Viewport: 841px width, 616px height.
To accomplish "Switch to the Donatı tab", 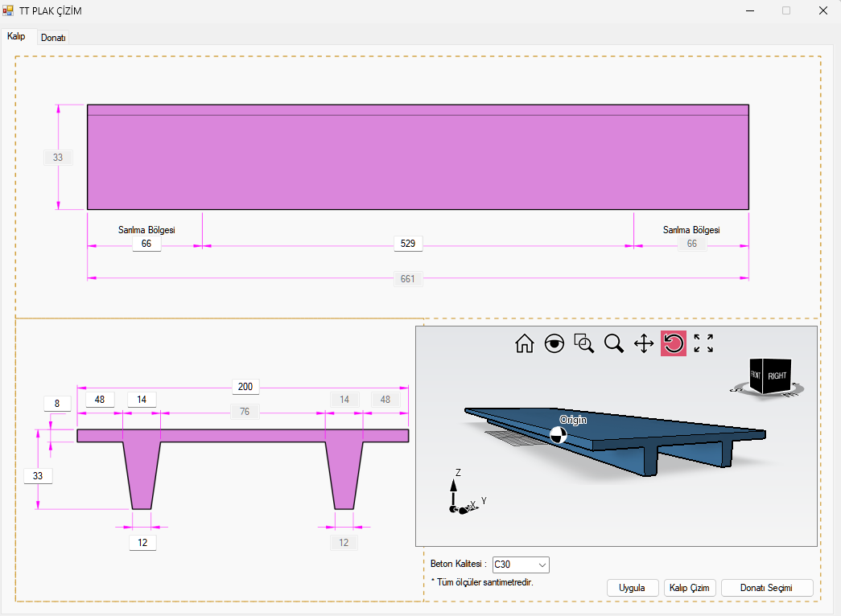I will tap(53, 38).
